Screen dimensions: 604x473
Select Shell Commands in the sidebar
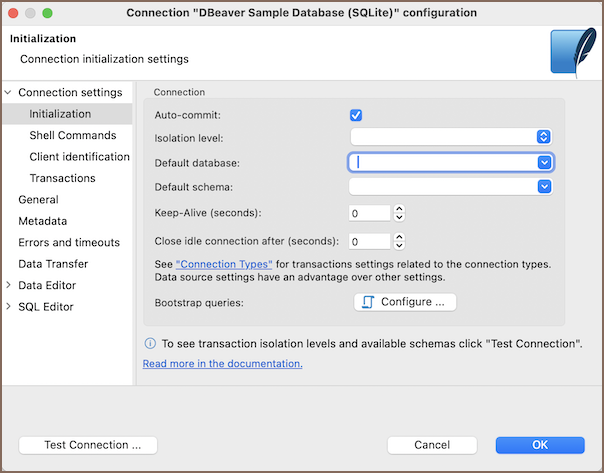[x=72, y=136]
